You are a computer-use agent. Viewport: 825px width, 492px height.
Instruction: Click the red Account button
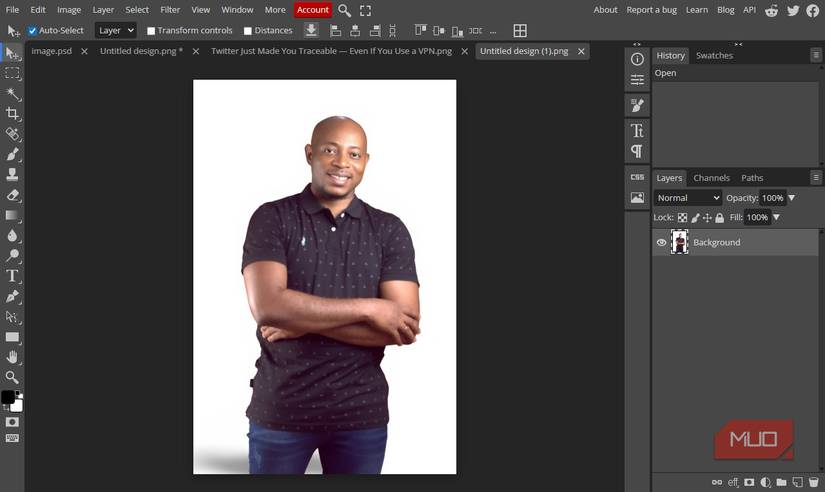312,10
